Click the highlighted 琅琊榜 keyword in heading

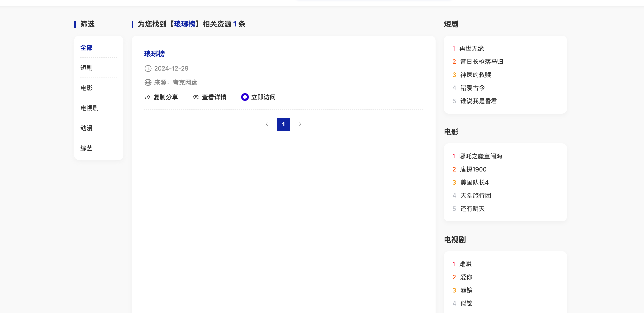tap(185, 24)
